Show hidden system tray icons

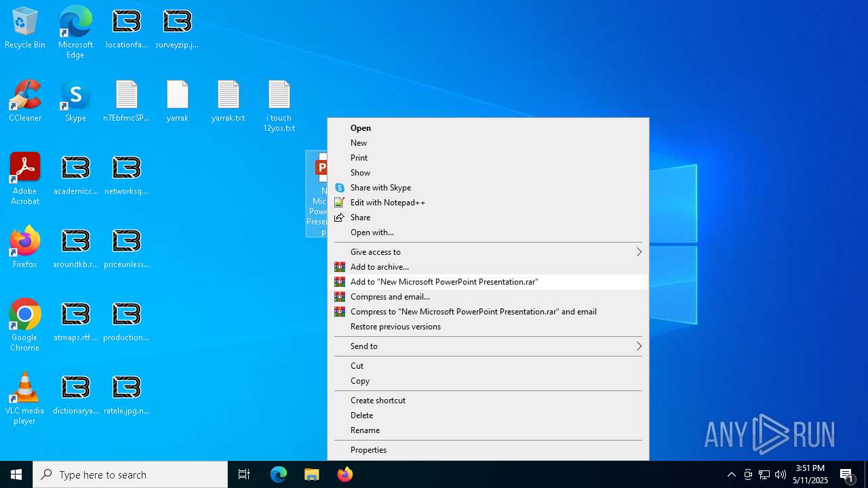click(731, 474)
